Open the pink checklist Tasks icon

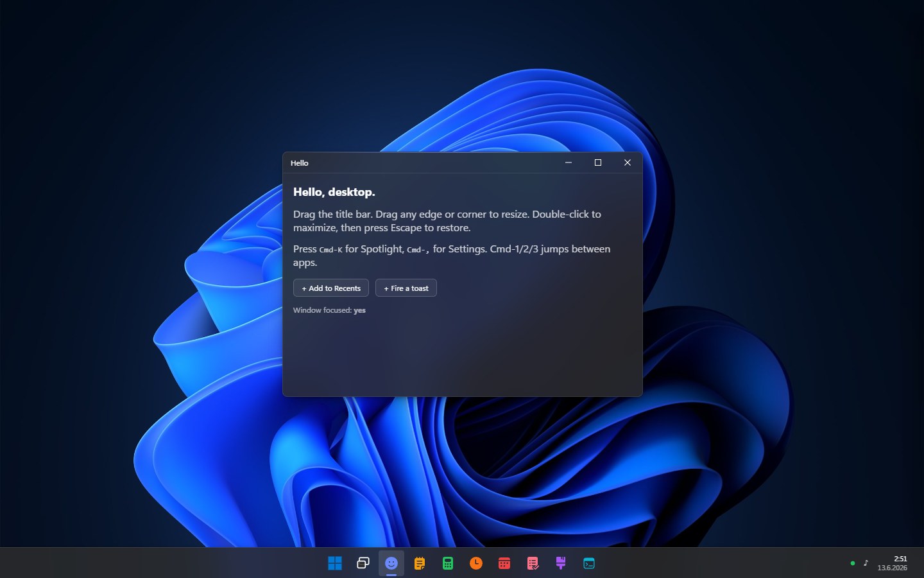[x=533, y=563]
